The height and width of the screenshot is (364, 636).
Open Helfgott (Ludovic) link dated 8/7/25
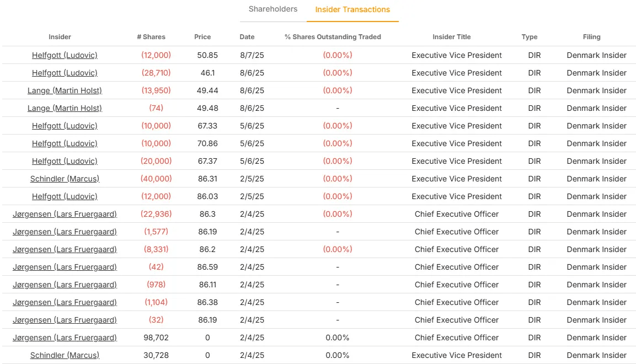65,55
